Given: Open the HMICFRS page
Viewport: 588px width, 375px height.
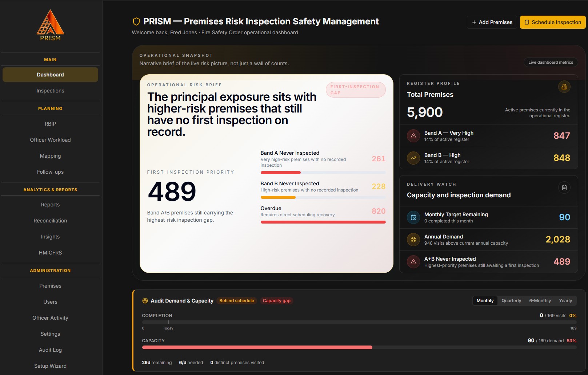Looking at the screenshot, I should click(x=50, y=253).
